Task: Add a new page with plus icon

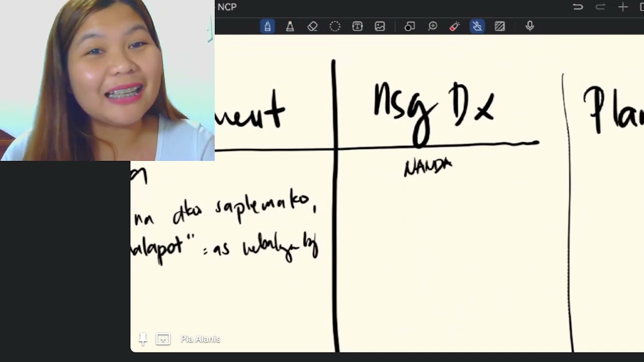Action: point(623,7)
